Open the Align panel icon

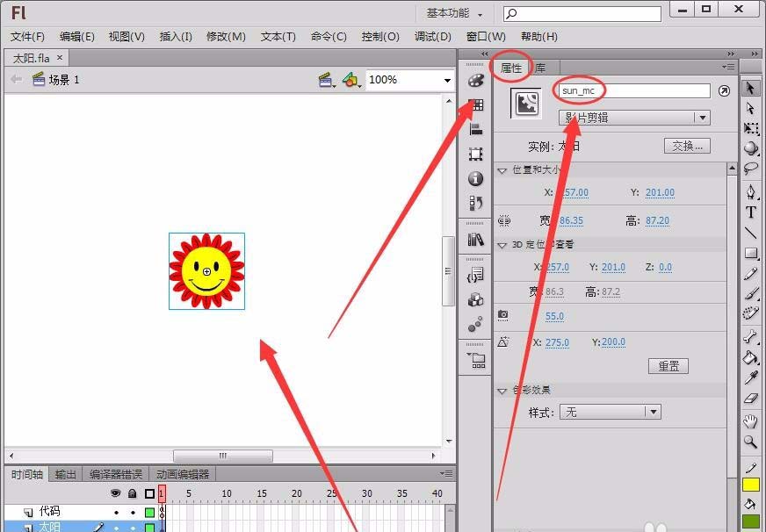pos(475,129)
